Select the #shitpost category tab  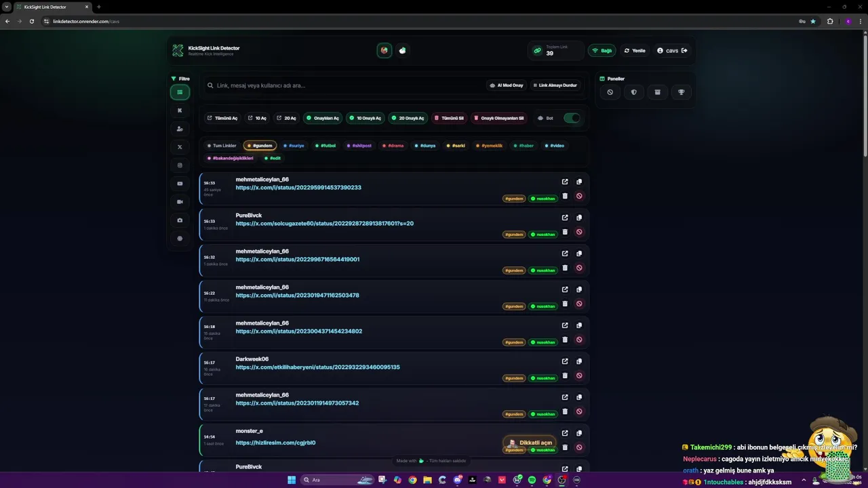tap(359, 146)
